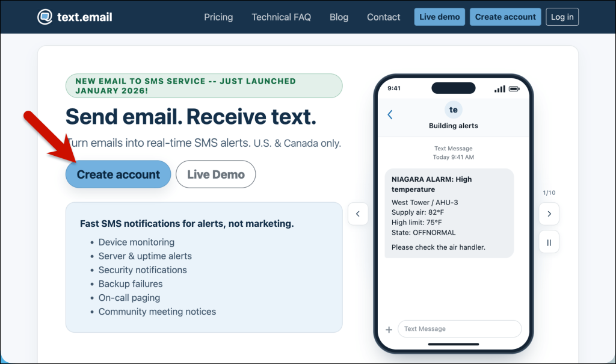Click 'Fast SMS notifications for alerts' heading
616x364 pixels.
pos(186,224)
